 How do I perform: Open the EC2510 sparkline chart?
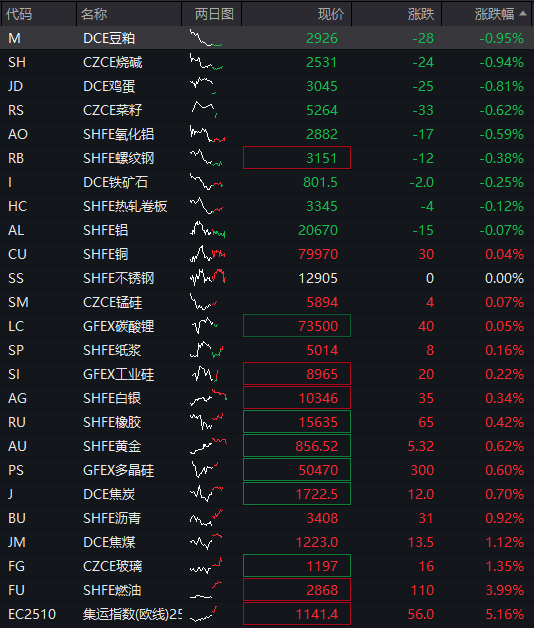coord(204,614)
